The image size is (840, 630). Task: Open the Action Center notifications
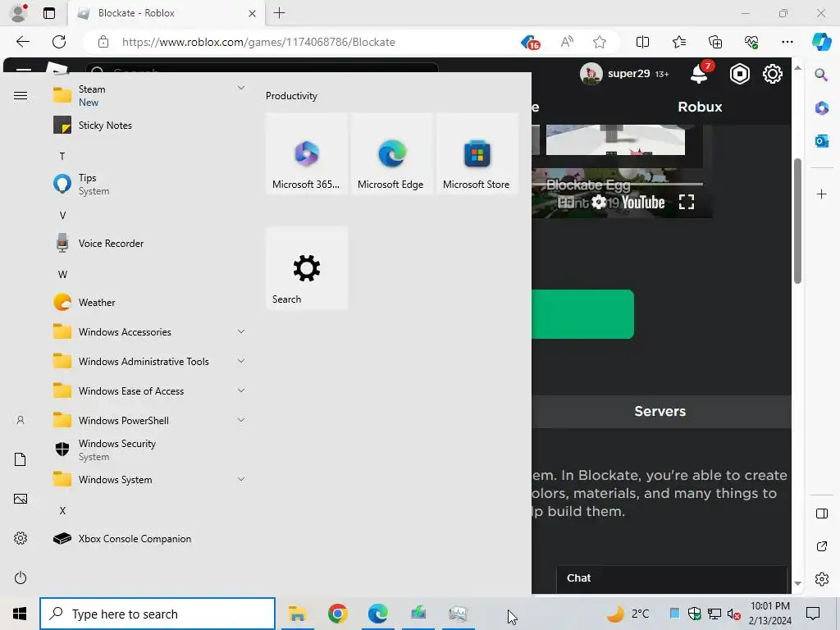tap(813, 614)
